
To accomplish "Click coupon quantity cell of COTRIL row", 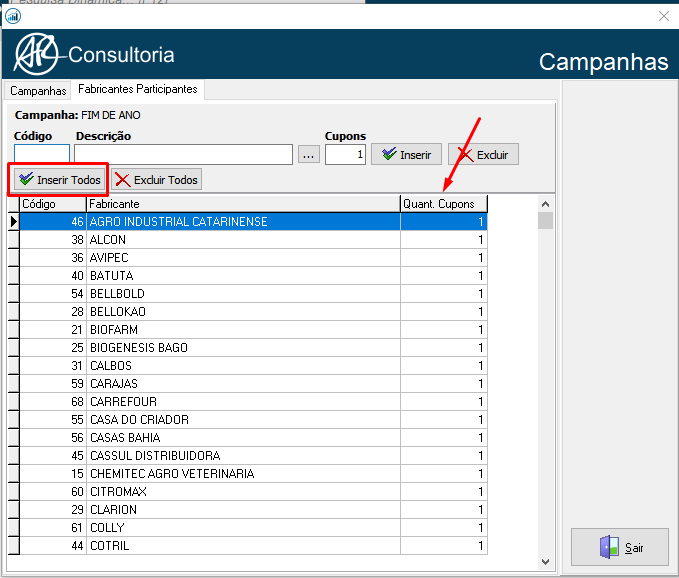I will click(444, 546).
